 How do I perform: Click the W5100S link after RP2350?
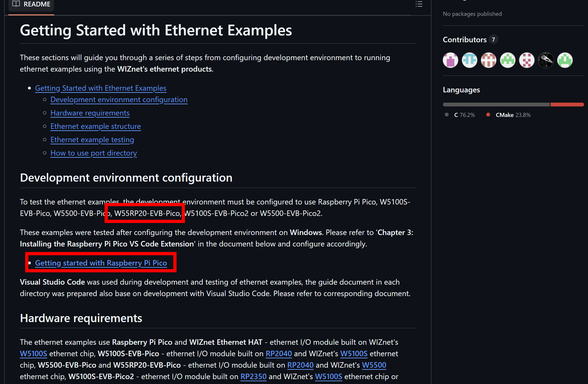pyautogui.click(x=329, y=377)
